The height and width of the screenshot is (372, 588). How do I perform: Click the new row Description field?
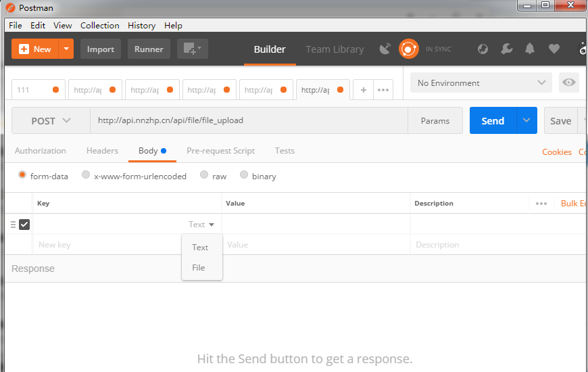coord(498,245)
